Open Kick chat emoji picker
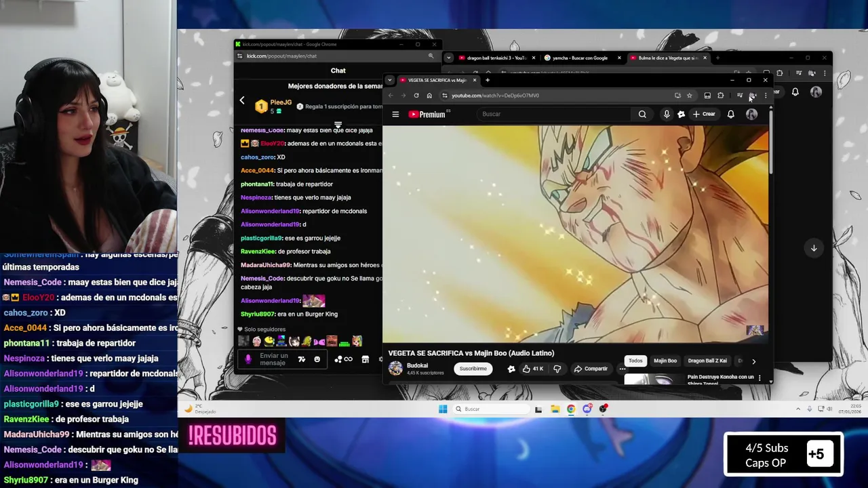The width and height of the screenshot is (868, 488). point(317,359)
